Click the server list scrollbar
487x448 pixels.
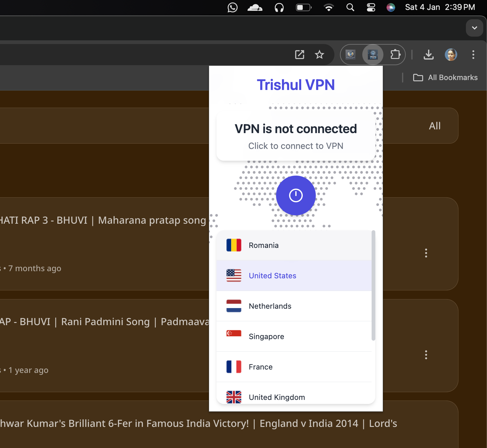click(x=373, y=285)
